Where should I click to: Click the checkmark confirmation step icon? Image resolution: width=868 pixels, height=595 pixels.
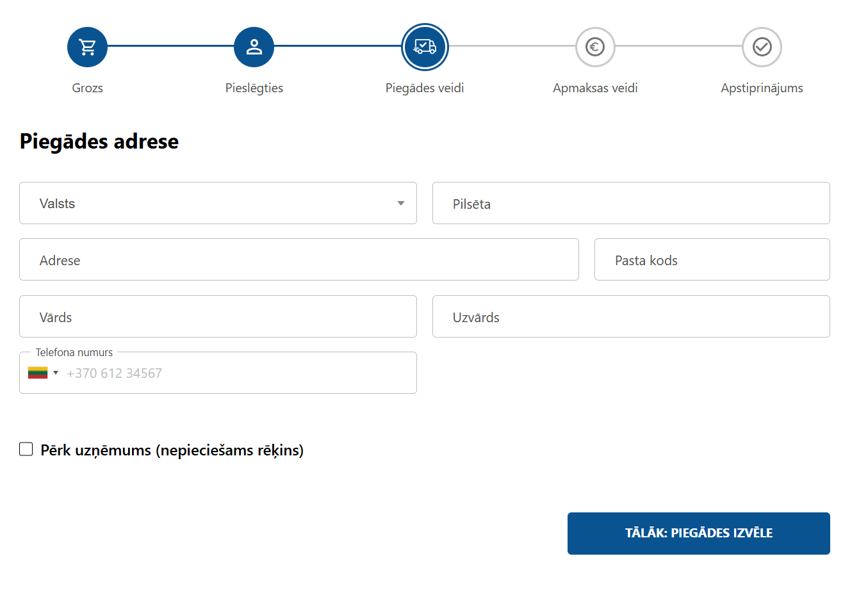pos(762,47)
